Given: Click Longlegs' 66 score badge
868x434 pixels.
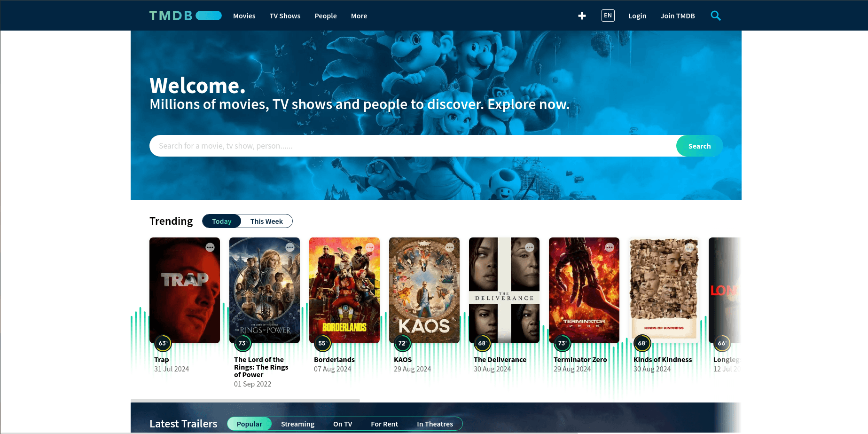Looking at the screenshot, I should pyautogui.click(x=722, y=343).
